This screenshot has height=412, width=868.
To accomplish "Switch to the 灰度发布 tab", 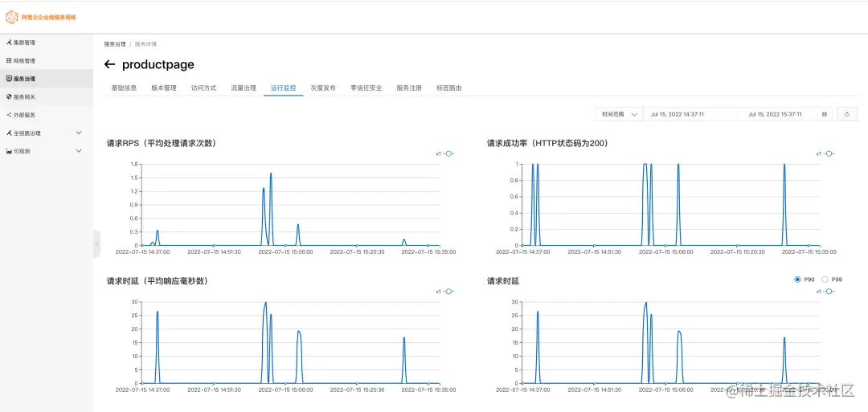I will pyautogui.click(x=323, y=88).
